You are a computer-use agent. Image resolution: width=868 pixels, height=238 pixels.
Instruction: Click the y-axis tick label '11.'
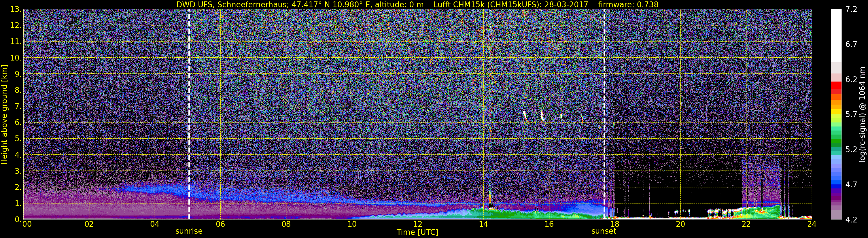(x=16, y=42)
